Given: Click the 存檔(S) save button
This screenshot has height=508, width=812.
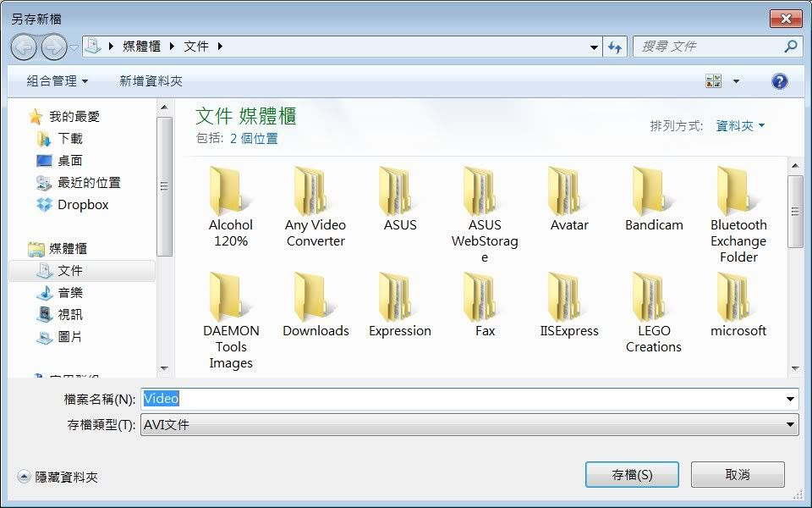Looking at the screenshot, I should coord(632,475).
